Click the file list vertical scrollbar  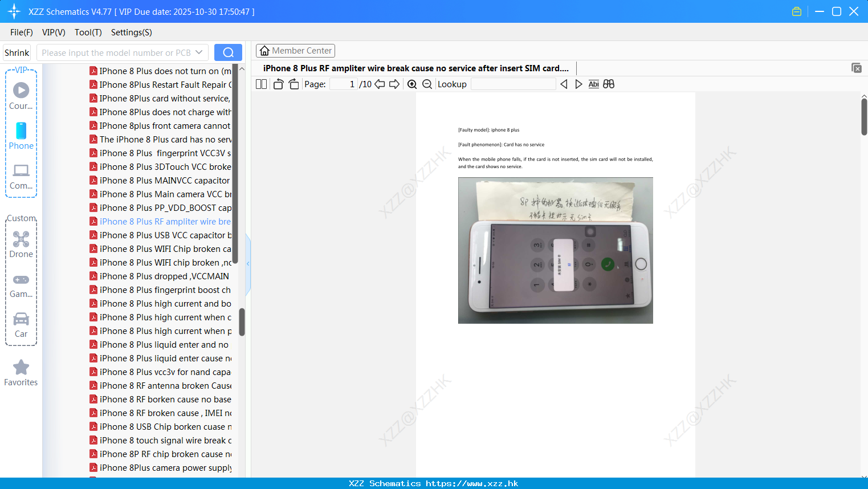[242, 322]
